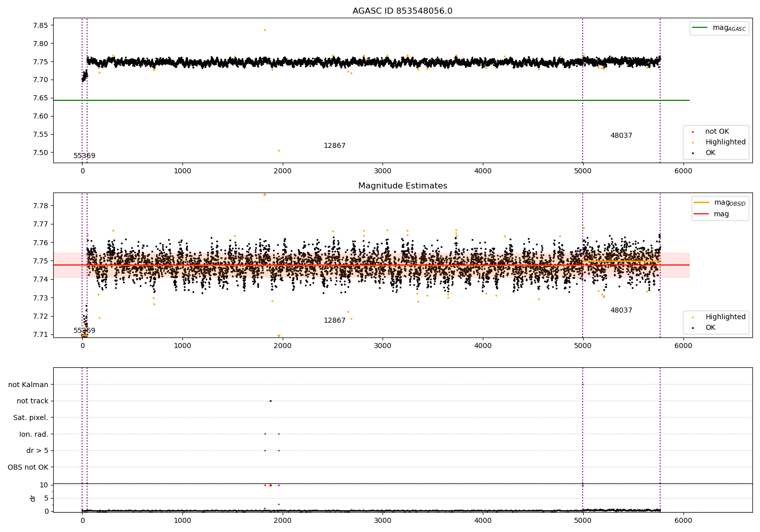Click the red line sample beside 'mag' legend entry

[702, 214]
